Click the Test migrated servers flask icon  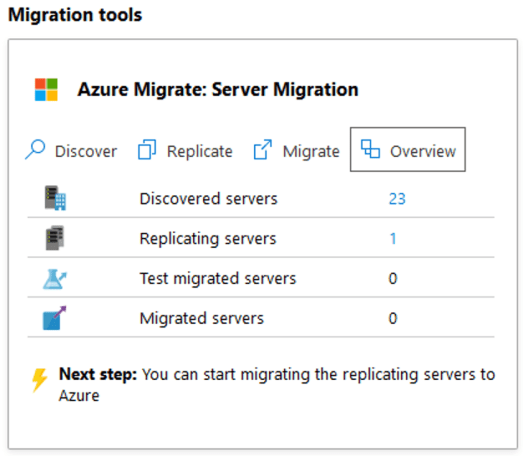pos(55,279)
